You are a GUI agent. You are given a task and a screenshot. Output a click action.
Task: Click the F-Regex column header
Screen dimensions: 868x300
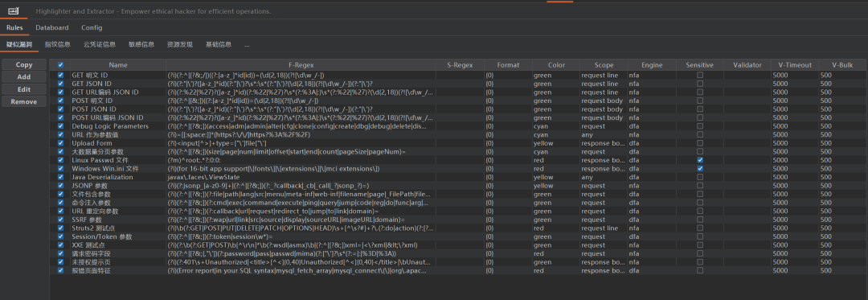(301, 65)
